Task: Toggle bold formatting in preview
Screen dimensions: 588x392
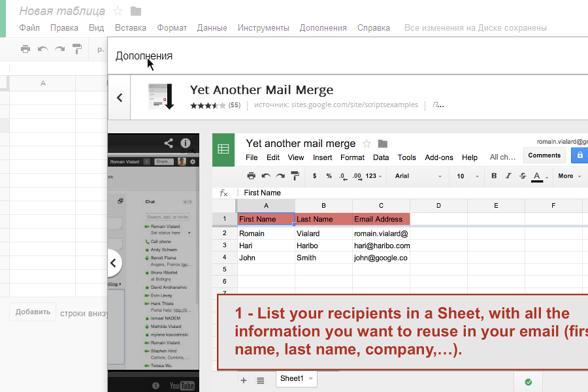Action: (494, 176)
